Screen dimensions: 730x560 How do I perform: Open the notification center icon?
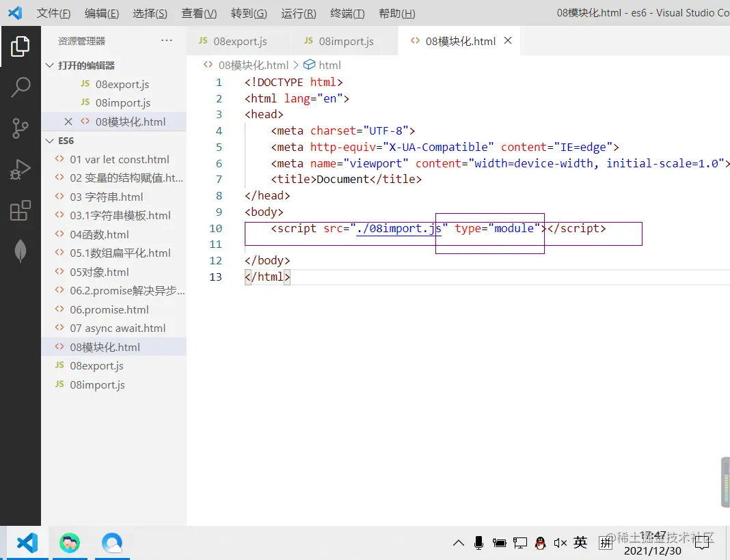coord(701,543)
